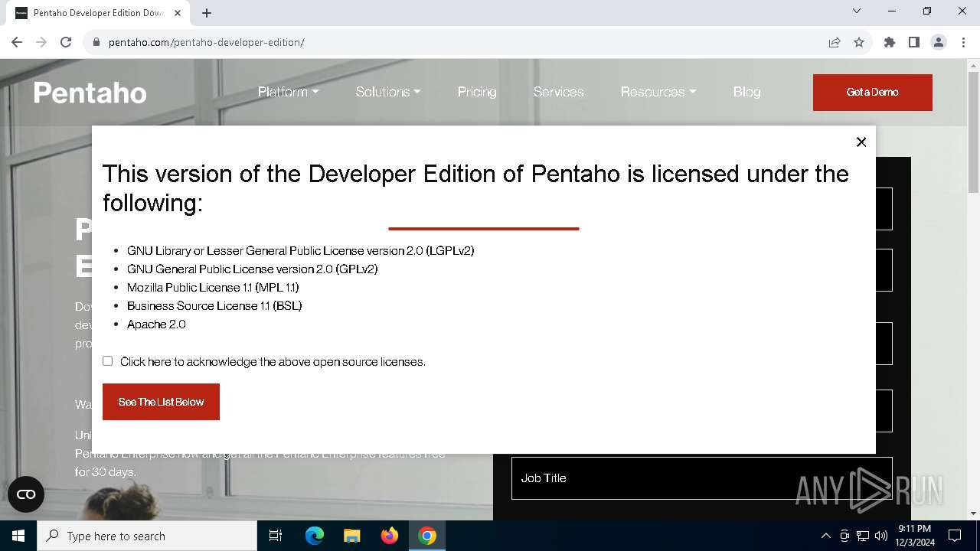Bookmark this page with the star icon
The height and width of the screenshot is (551, 980).
pos(859,42)
